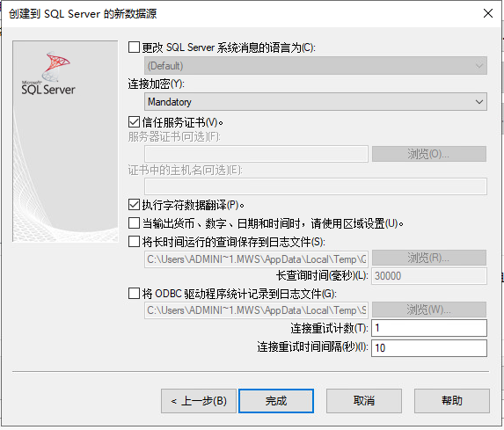Click the 长查询时间 30000 field
504x430 pixels.
(429, 276)
